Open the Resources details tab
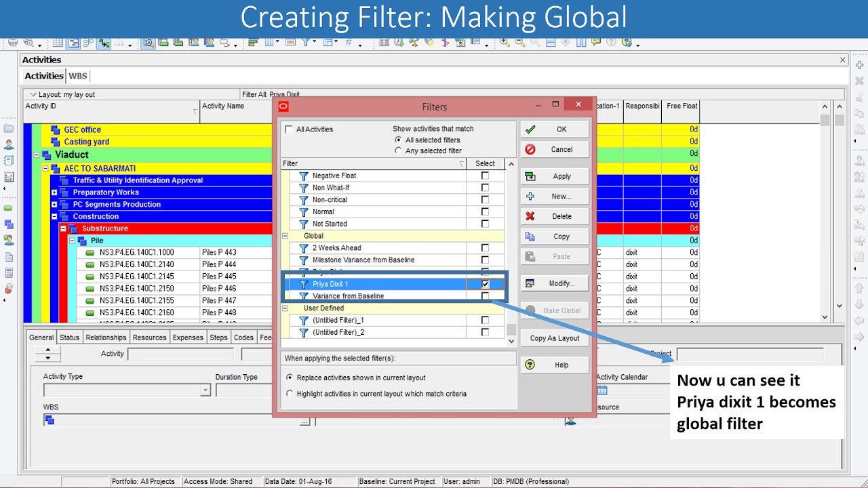The image size is (868, 488). [x=149, y=338]
